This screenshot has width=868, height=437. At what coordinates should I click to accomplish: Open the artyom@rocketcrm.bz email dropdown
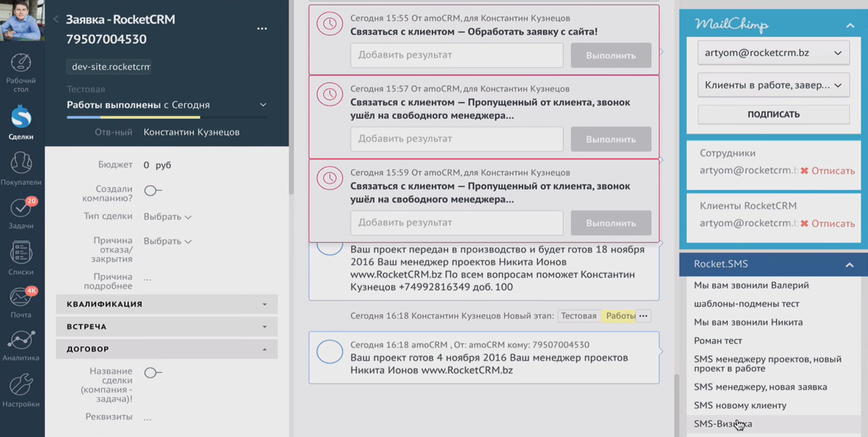(x=773, y=53)
